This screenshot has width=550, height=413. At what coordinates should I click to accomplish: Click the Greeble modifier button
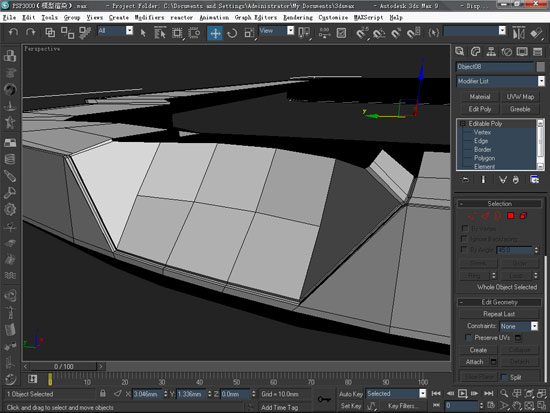520,109
